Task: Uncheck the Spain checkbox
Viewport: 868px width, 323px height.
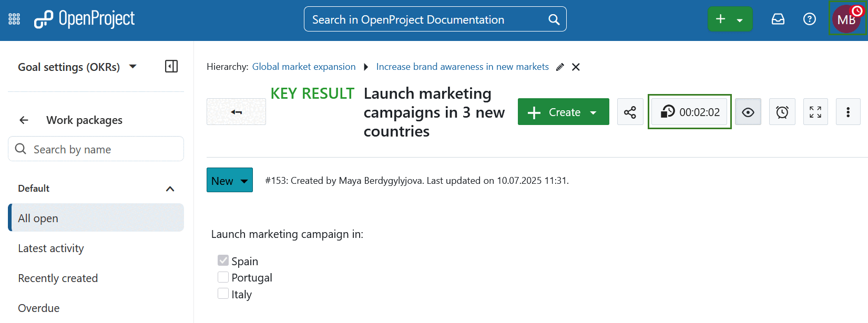Action: click(x=223, y=261)
